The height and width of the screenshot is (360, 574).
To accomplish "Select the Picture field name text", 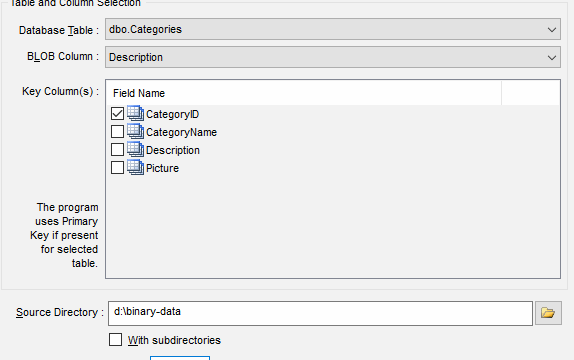I will 162,168.
